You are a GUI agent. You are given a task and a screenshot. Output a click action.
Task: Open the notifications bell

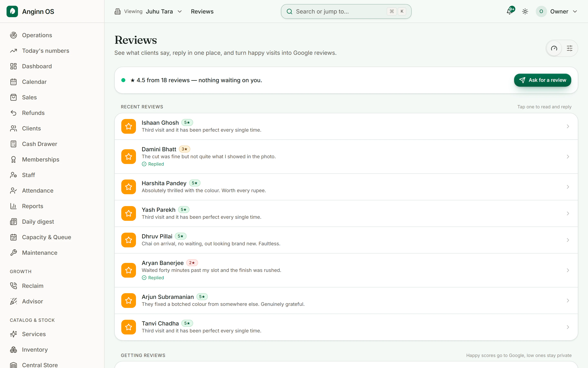pos(510,11)
